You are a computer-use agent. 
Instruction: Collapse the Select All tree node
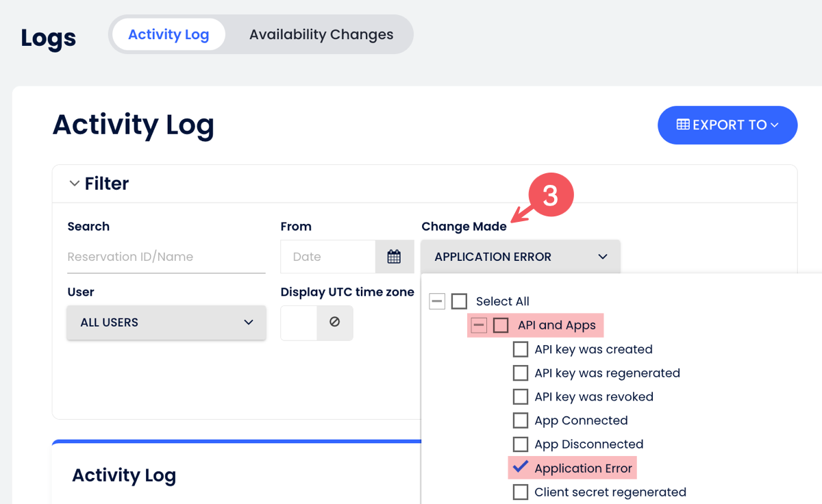pos(437,301)
